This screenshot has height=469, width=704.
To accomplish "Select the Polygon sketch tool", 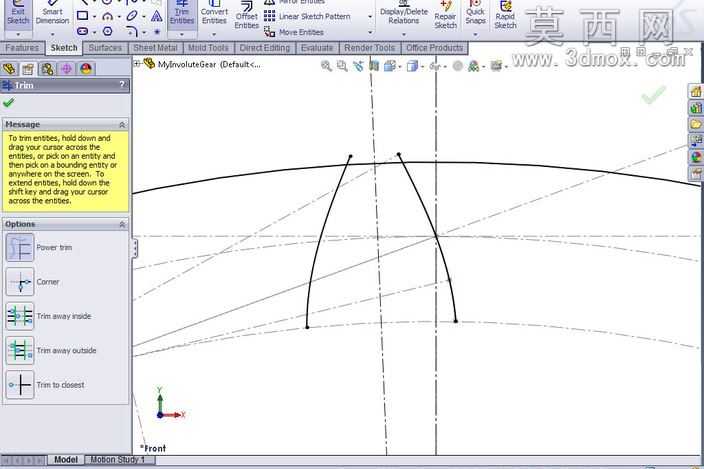I will [x=108, y=31].
